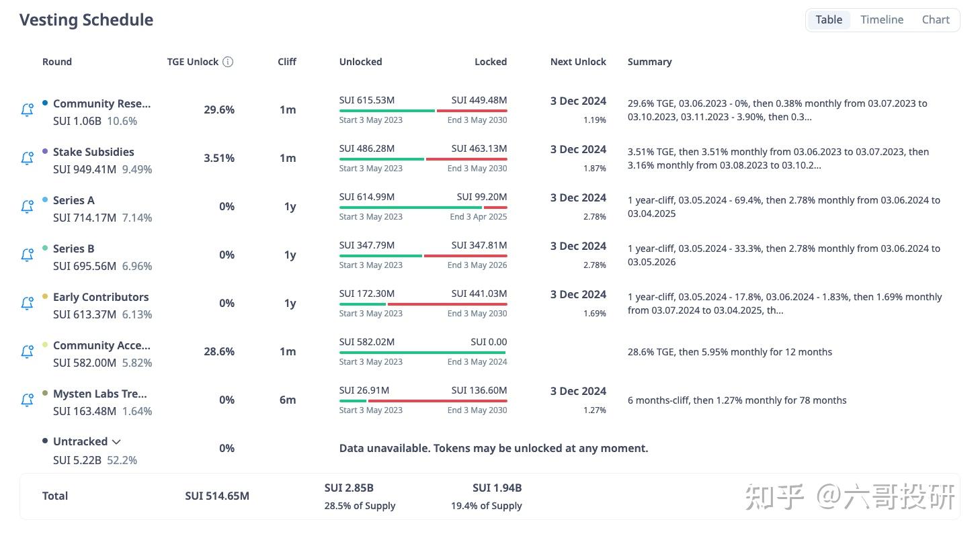The height and width of the screenshot is (536, 980).
Task: Click the alert bell beside Stake Subsidies
Action: coord(27,159)
